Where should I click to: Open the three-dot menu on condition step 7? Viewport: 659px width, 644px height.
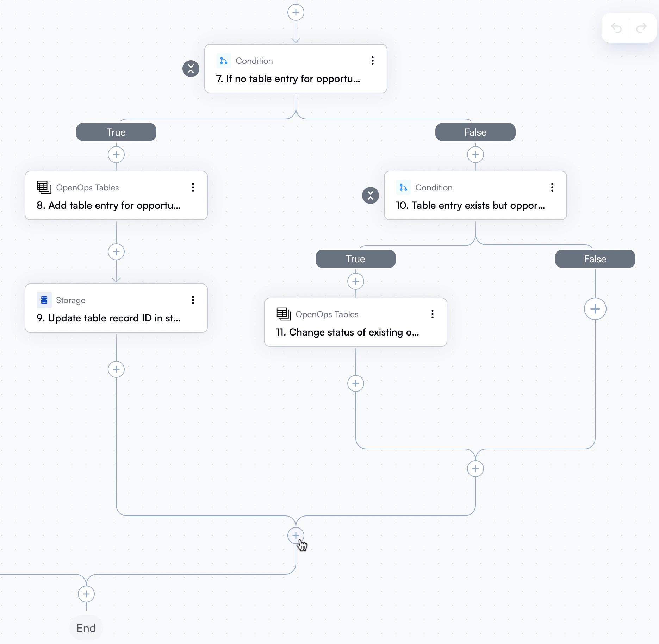point(372,61)
